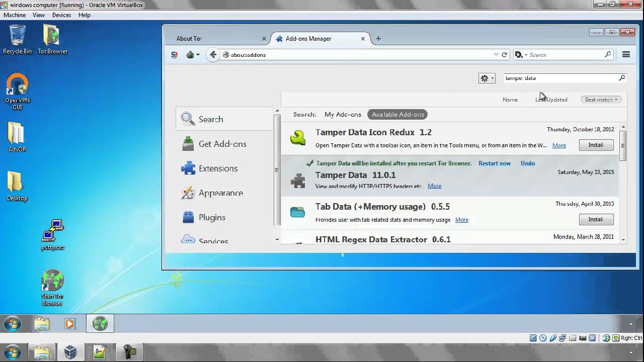Click host taskbar VirtualBox cube icon
The width and height of the screenshot is (644, 362).
click(x=70, y=352)
